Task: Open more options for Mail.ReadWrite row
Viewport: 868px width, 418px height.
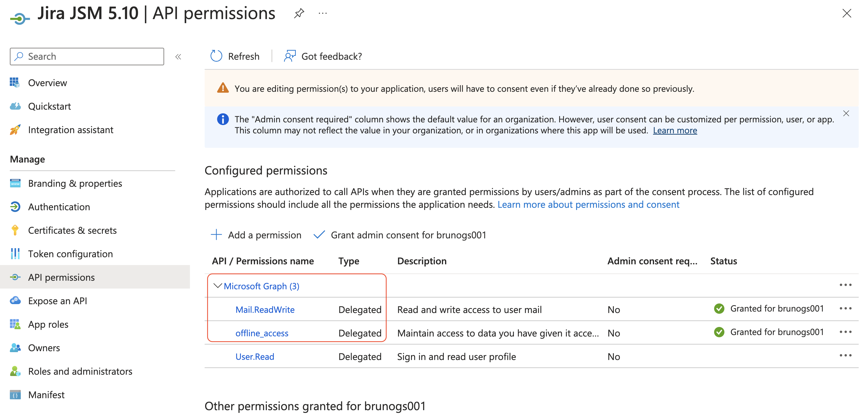Action: tap(845, 309)
